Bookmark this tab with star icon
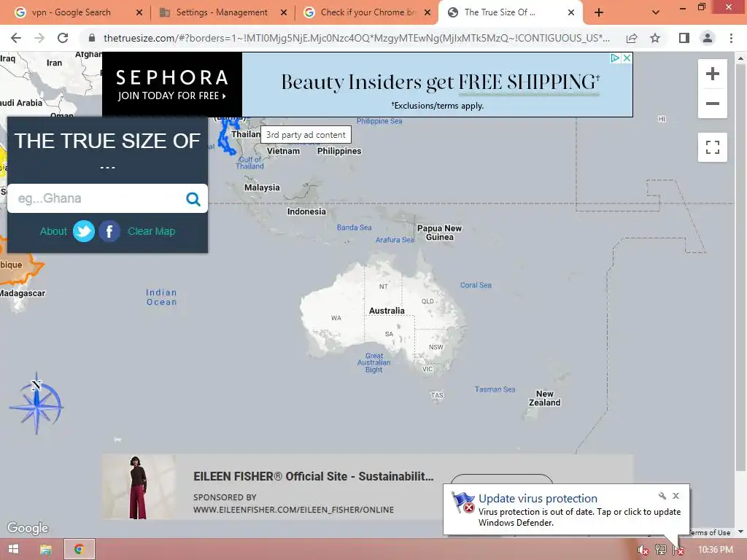 point(655,38)
